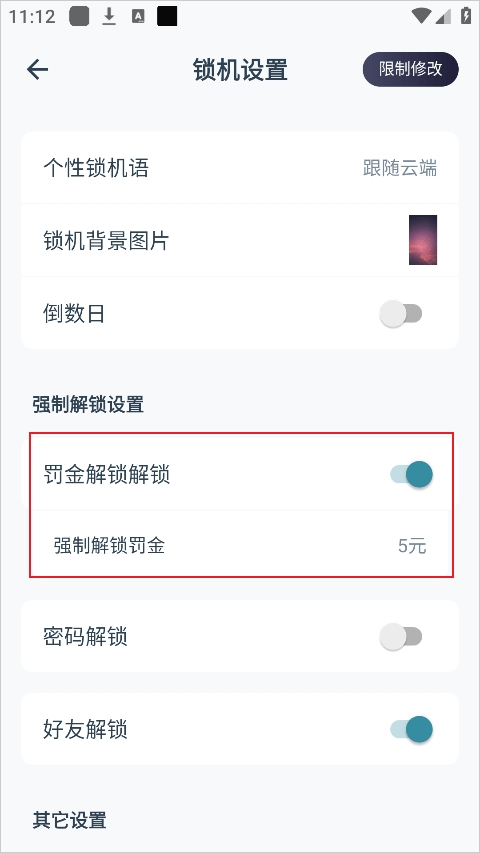Tap the black square status icon
This screenshot has width=480, height=853.
click(168, 16)
